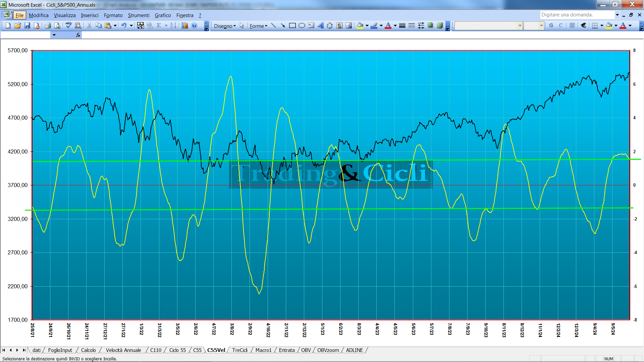Image resolution: width=644 pixels, height=362 pixels.
Task: Open the Inserisci menu
Action: [90, 15]
